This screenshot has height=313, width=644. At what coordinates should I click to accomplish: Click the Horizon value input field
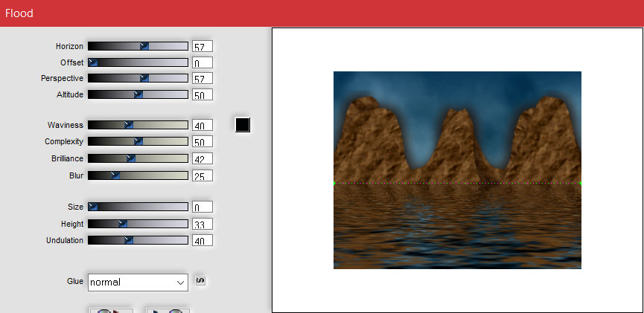click(x=202, y=47)
